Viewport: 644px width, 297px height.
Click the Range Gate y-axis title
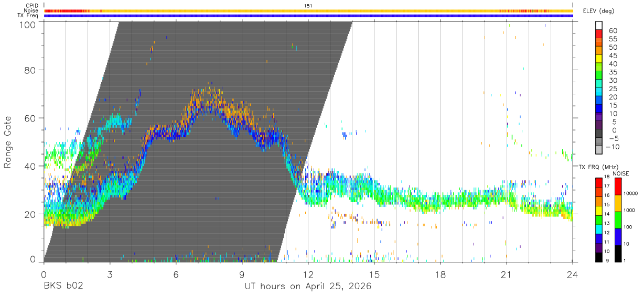(8, 142)
